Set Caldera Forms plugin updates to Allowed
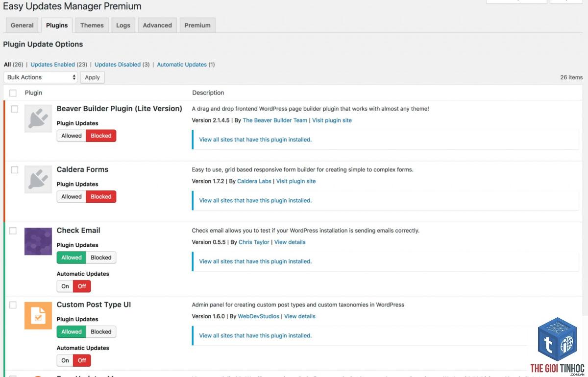 [72, 197]
